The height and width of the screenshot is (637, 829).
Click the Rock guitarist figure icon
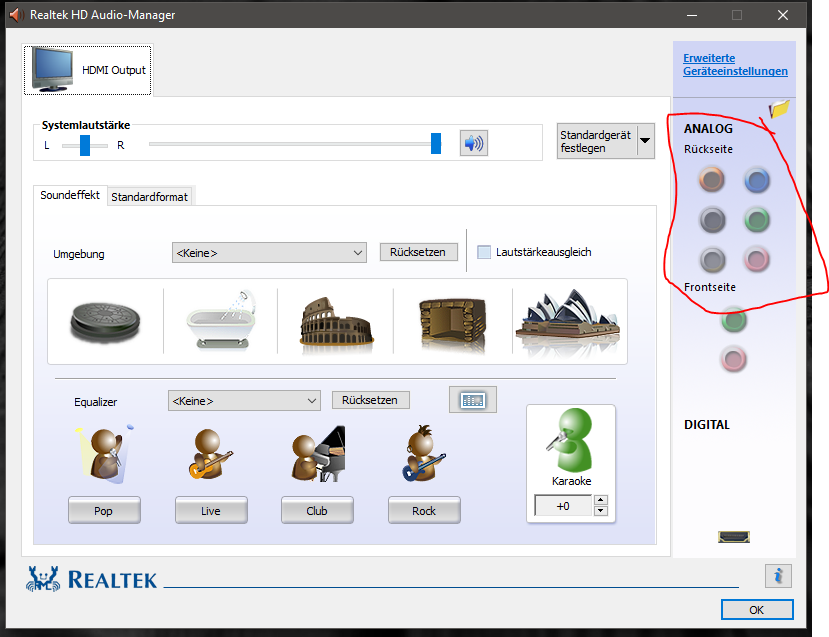coord(424,453)
